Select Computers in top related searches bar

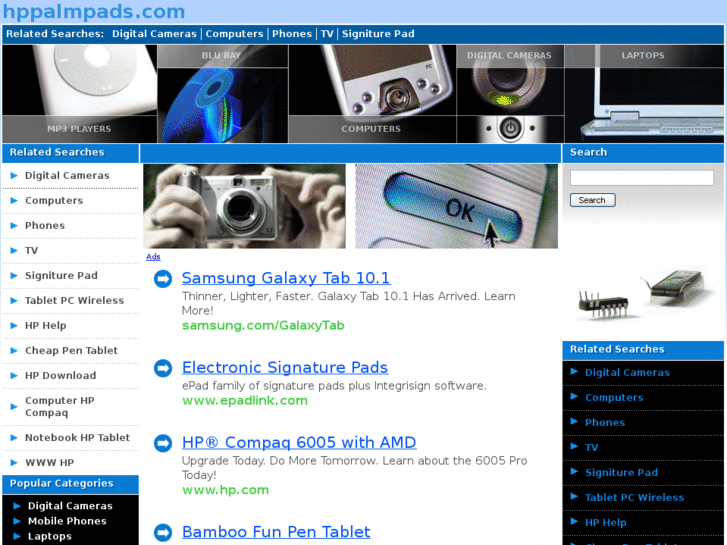234,34
